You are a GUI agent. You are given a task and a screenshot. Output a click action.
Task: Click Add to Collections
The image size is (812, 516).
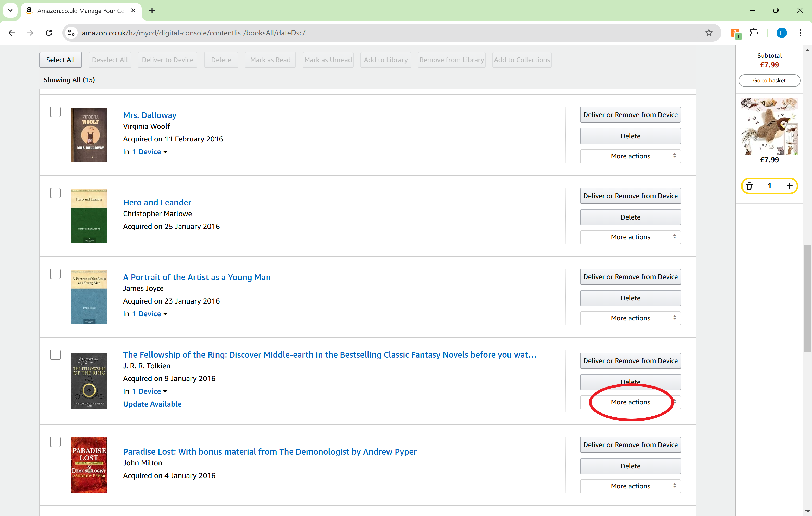[522, 60]
